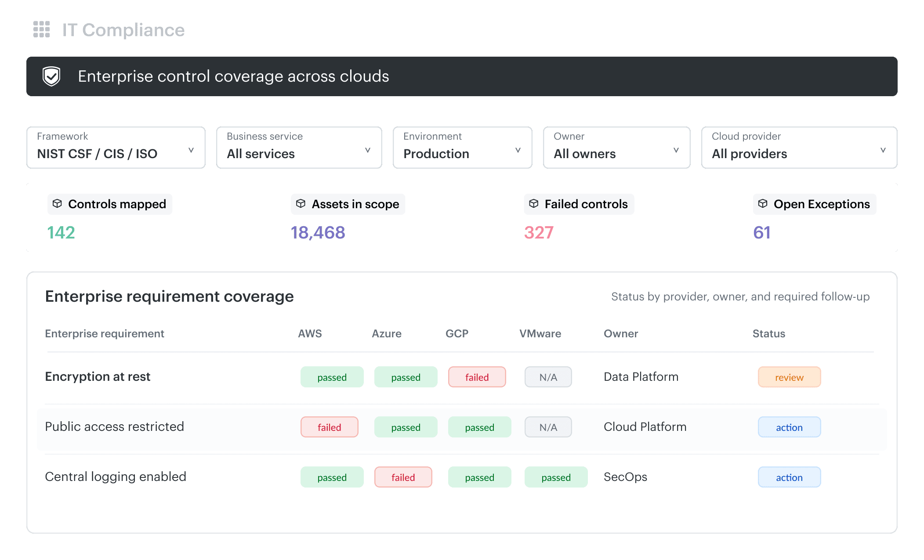This screenshot has height=560, width=924.
Task: Open the Owner dropdown
Action: coord(617,148)
